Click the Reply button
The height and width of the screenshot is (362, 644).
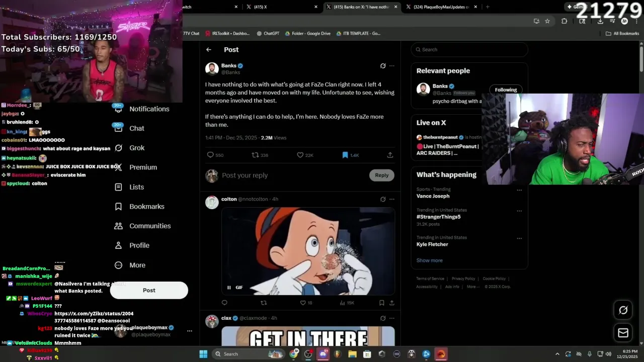[382, 175]
